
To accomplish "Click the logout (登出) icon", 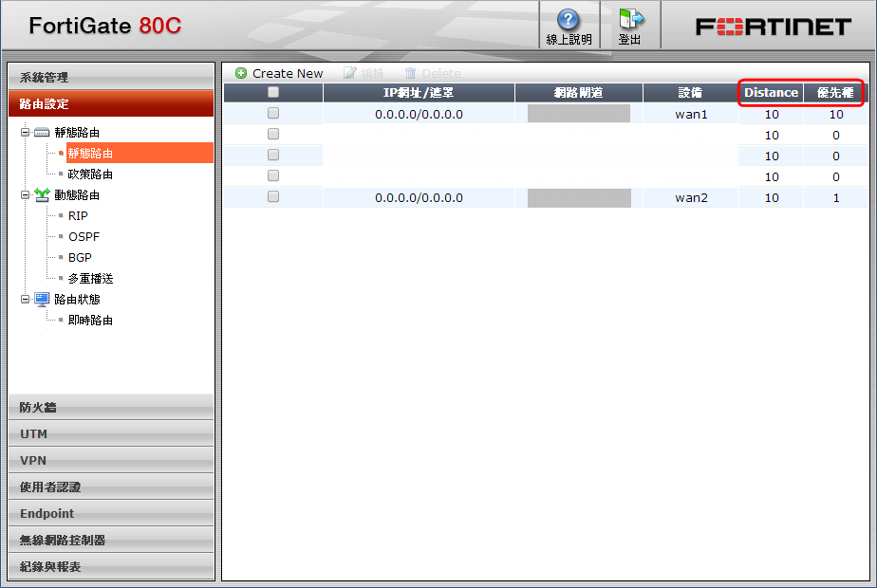I will point(631,19).
